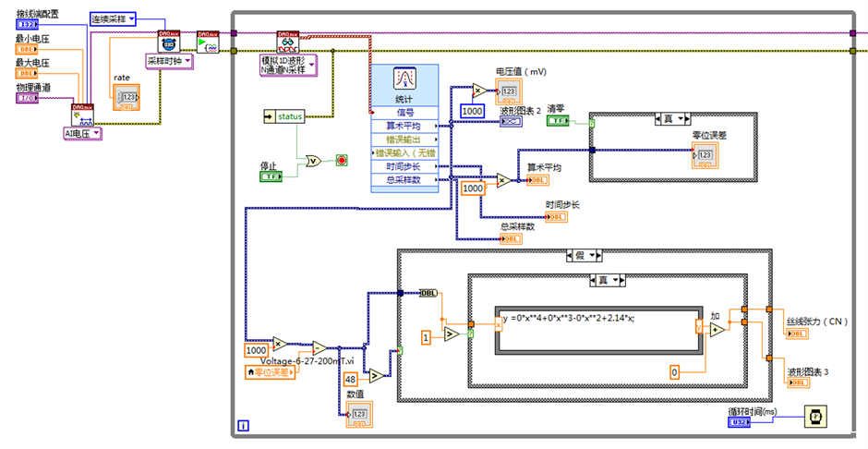Viewport: 868px width, 449px height.
Task: Open the 采样时钟 polymorphic selector
Action: [169, 61]
